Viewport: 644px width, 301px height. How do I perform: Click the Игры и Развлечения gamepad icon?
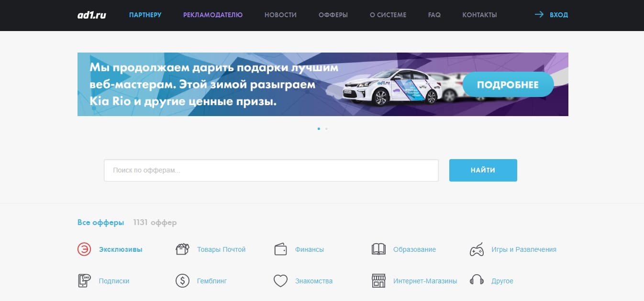(477, 249)
